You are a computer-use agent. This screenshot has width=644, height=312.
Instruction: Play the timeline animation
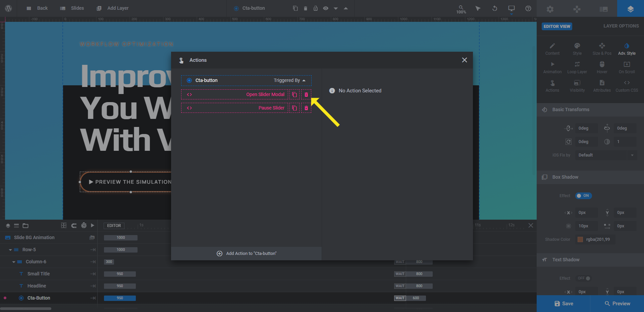[x=93, y=226]
